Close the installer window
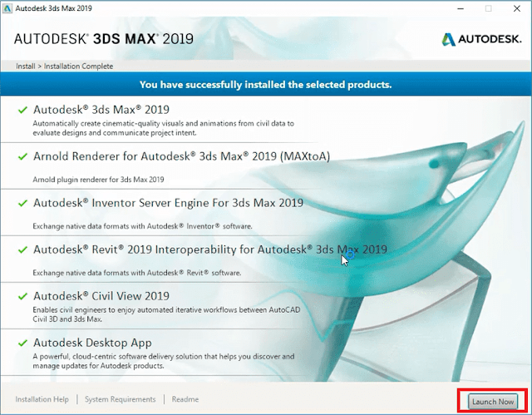532x415 pixels. point(517,8)
